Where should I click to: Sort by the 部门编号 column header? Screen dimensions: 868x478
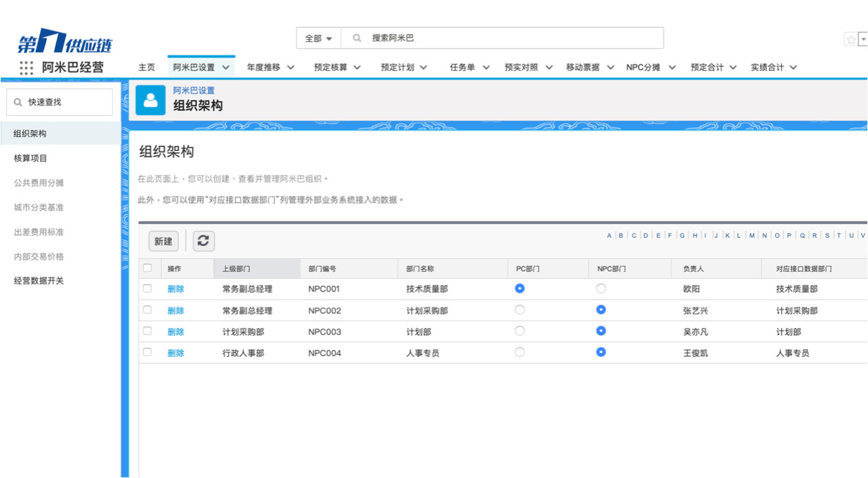[349, 269]
